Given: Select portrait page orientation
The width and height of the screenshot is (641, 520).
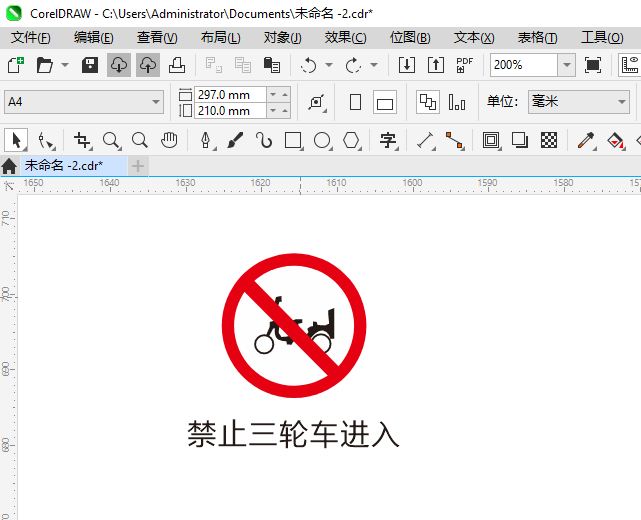Looking at the screenshot, I should point(356,102).
